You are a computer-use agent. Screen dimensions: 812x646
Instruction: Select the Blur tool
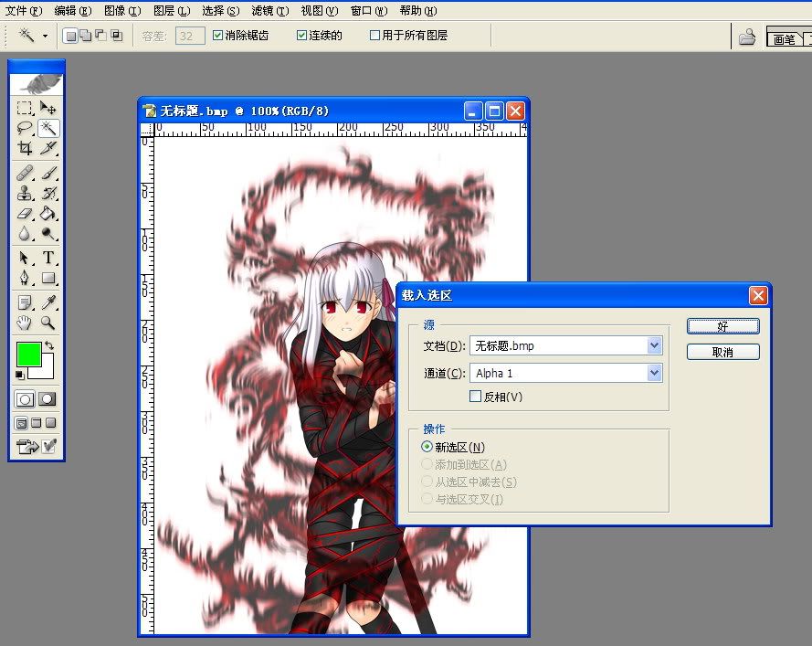click(x=25, y=234)
